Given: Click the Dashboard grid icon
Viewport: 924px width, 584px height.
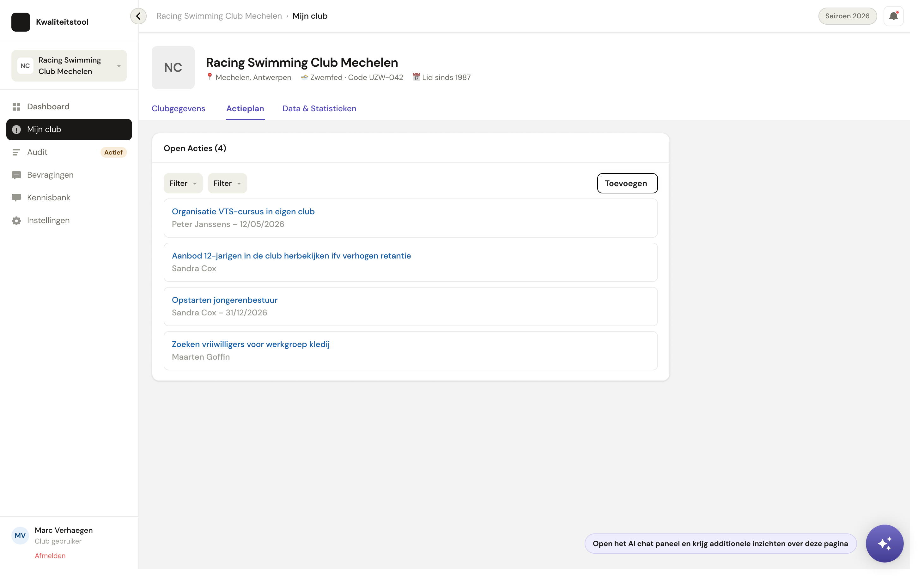Looking at the screenshot, I should coord(16,107).
